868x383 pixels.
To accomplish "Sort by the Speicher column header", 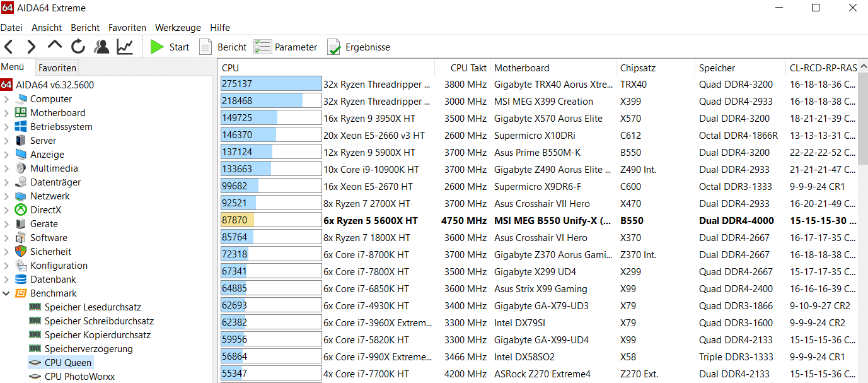I will coord(741,68).
